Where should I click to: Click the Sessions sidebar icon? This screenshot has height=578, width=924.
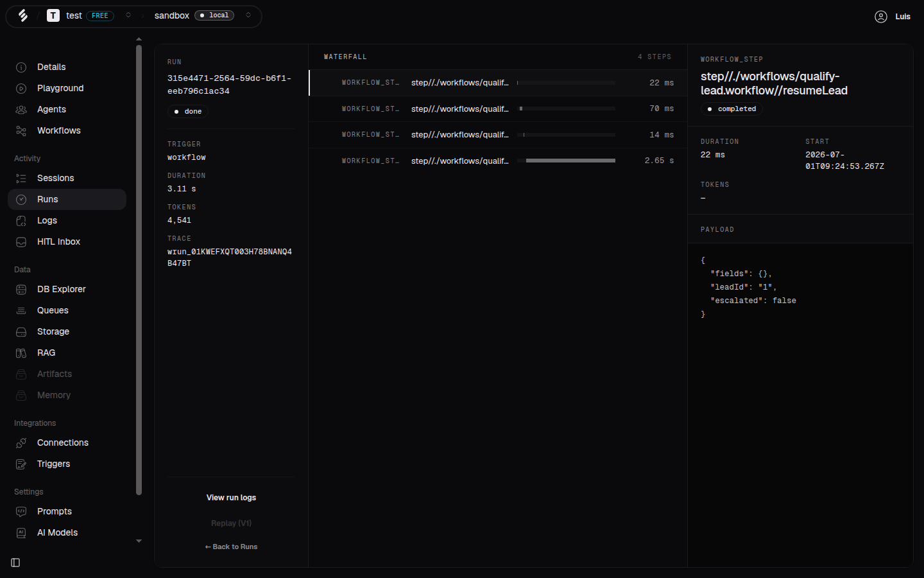(21, 178)
